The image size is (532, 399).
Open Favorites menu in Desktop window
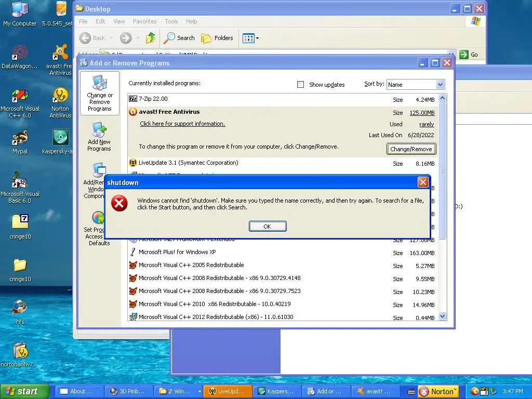click(145, 21)
